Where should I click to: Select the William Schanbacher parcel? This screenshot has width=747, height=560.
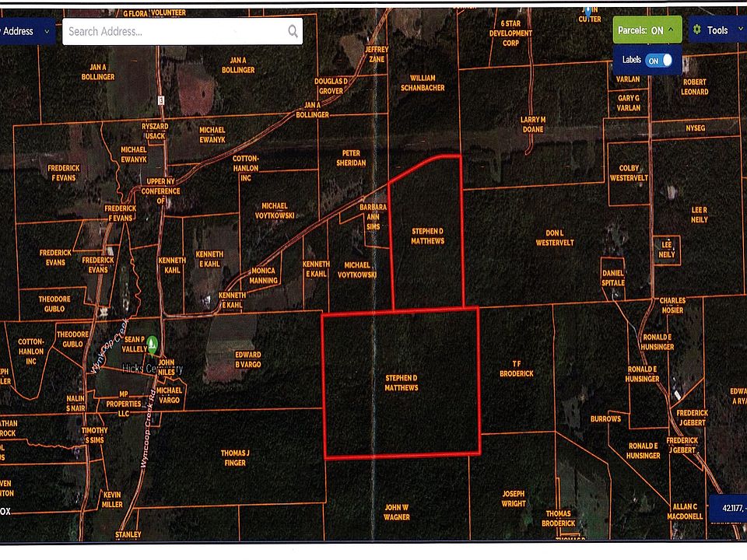423,83
